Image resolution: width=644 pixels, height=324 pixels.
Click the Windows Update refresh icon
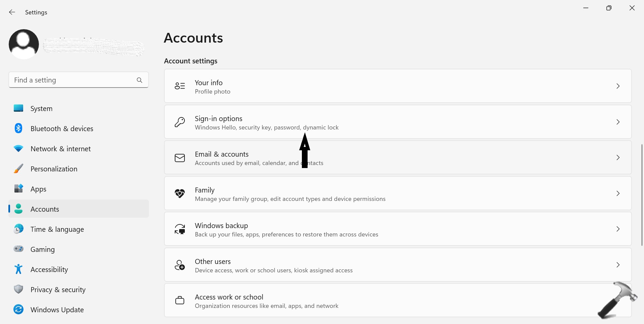(x=18, y=310)
